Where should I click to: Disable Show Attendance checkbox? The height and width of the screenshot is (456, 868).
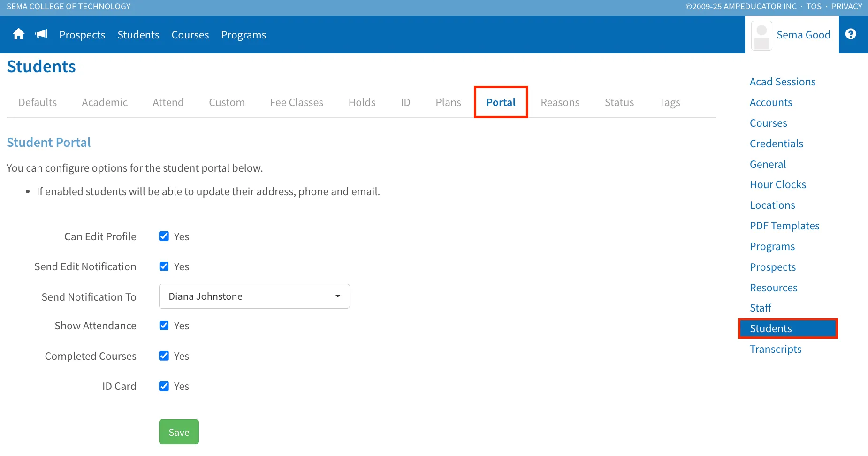[x=164, y=326]
